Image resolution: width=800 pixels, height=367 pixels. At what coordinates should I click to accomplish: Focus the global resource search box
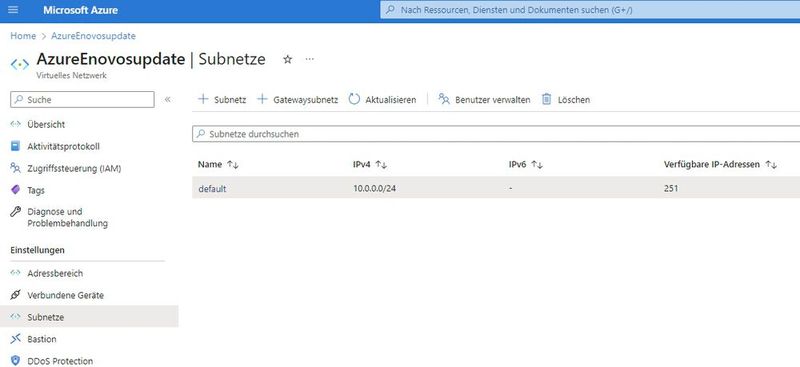point(590,10)
